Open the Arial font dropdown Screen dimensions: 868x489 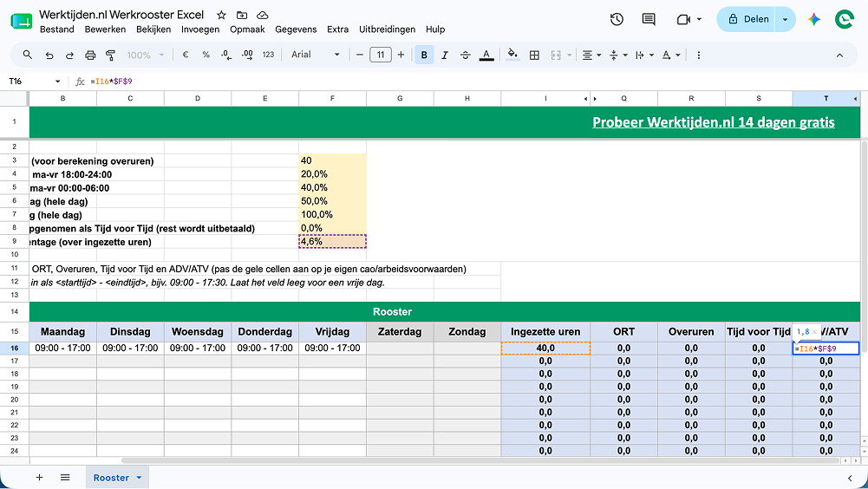315,55
